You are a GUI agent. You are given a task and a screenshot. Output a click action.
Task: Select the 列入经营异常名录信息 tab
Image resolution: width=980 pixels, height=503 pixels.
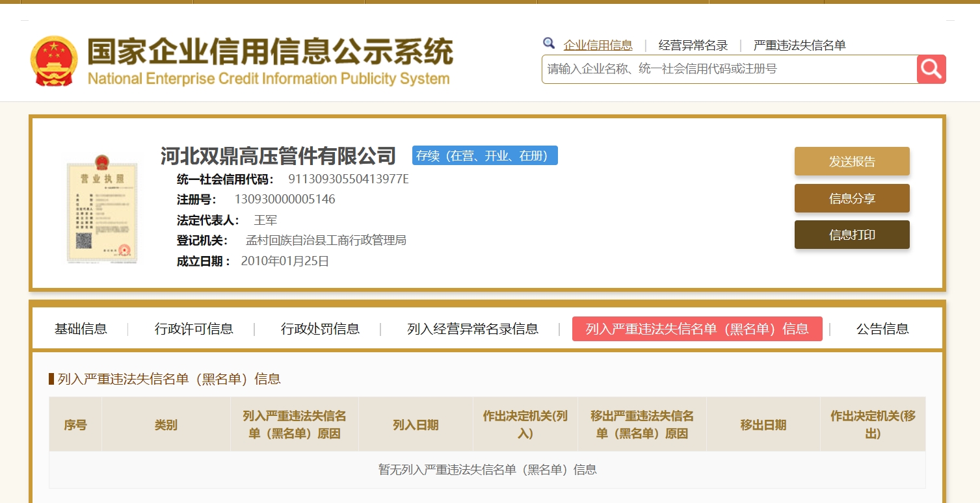pos(473,329)
